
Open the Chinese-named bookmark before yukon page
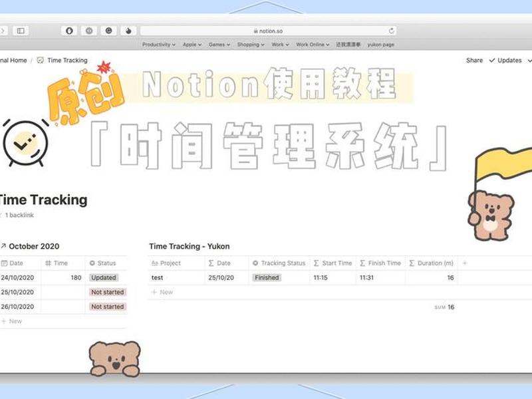click(x=348, y=45)
